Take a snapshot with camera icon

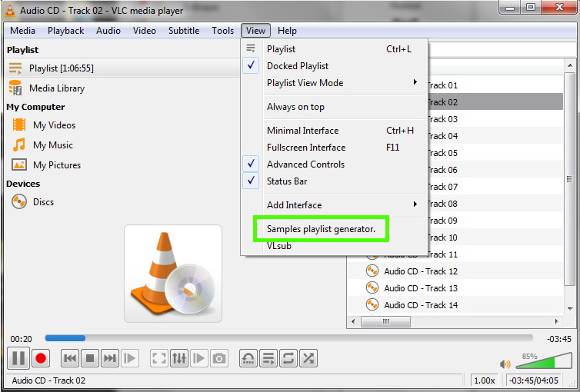tap(219, 358)
